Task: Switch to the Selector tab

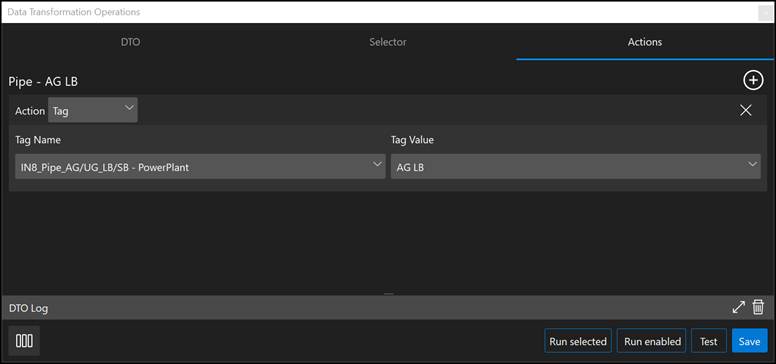Action: (x=388, y=42)
